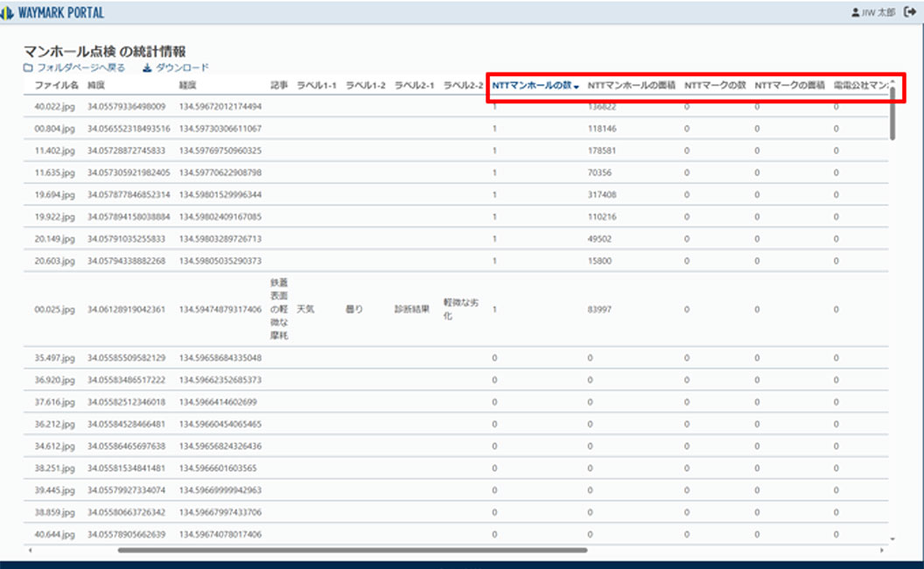Click the folder icon beside フォルダページへ戻る
This screenshot has width=924, height=569.
click(28, 67)
